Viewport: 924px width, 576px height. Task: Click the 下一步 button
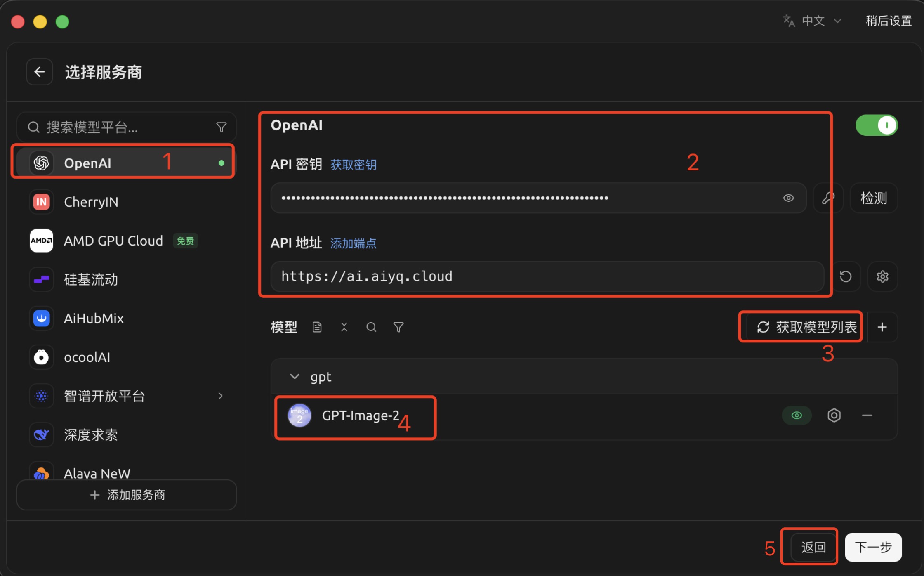point(873,547)
